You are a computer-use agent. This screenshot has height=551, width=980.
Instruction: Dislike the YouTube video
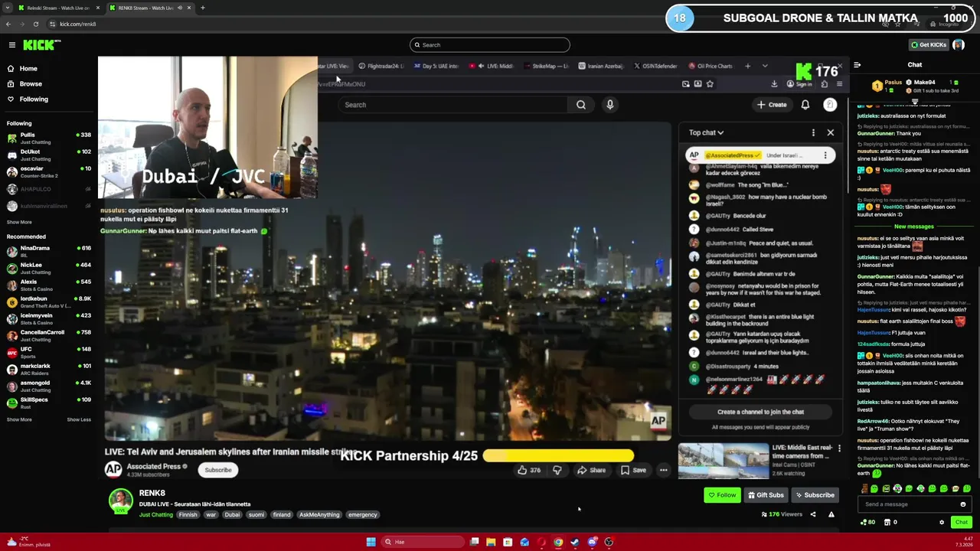(557, 471)
